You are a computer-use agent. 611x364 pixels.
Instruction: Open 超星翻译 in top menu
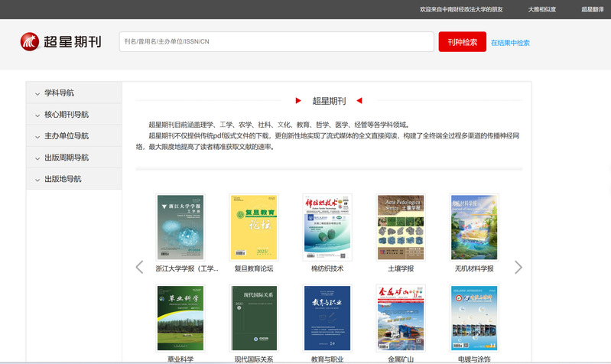pyautogui.click(x=592, y=9)
